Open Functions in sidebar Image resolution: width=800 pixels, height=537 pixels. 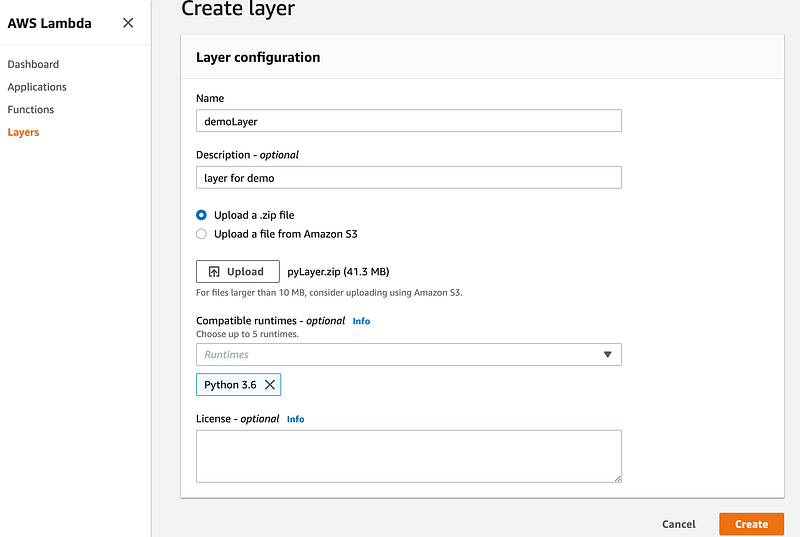(31, 109)
